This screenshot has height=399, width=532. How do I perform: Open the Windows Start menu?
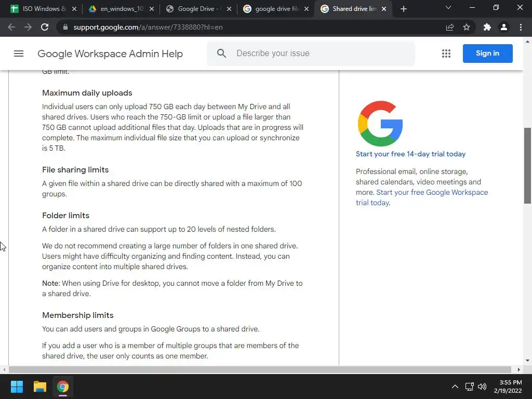pos(17,387)
